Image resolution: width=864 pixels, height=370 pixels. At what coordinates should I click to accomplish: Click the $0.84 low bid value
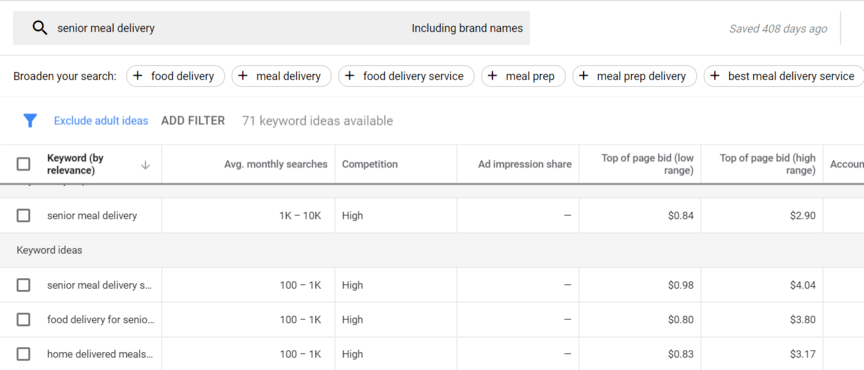click(x=681, y=216)
